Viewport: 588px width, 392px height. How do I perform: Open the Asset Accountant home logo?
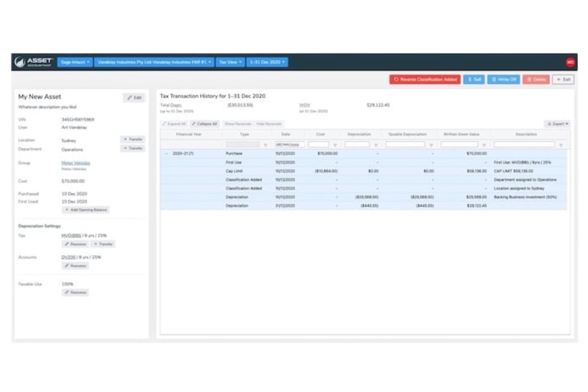[x=34, y=62]
